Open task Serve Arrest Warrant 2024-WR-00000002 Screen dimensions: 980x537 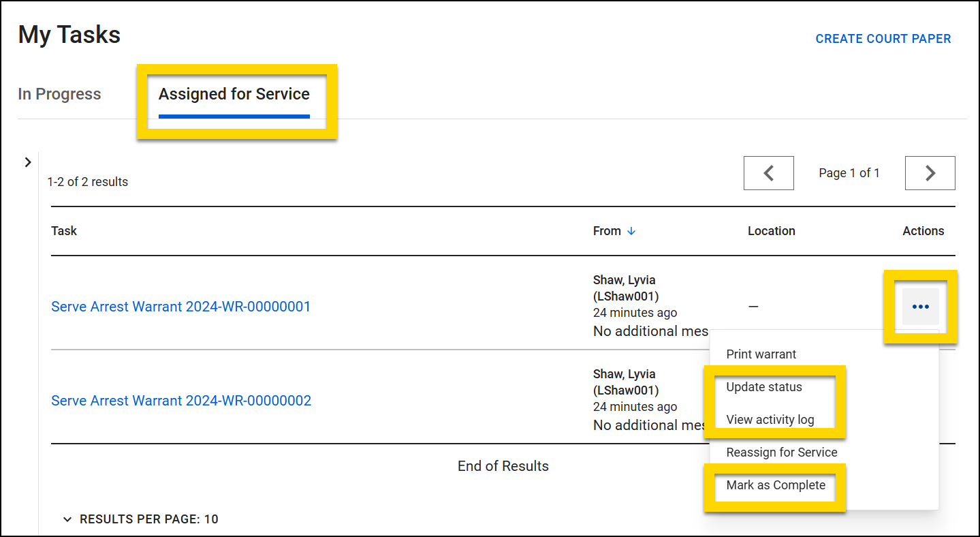click(180, 400)
